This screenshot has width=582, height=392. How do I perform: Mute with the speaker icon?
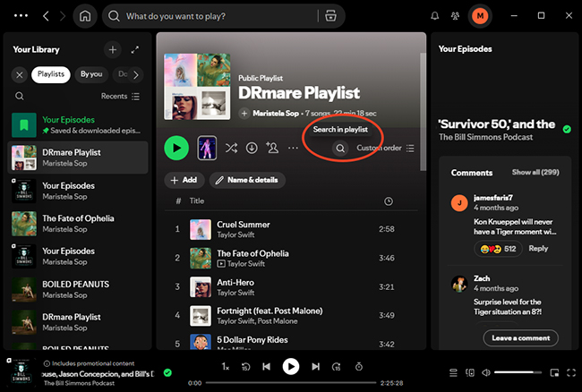point(486,372)
